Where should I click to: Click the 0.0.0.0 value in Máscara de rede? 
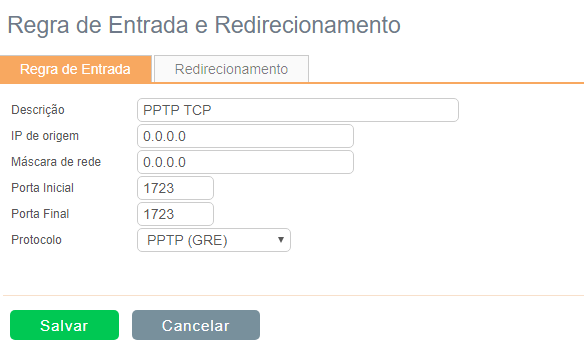pyautogui.click(x=164, y=162)
